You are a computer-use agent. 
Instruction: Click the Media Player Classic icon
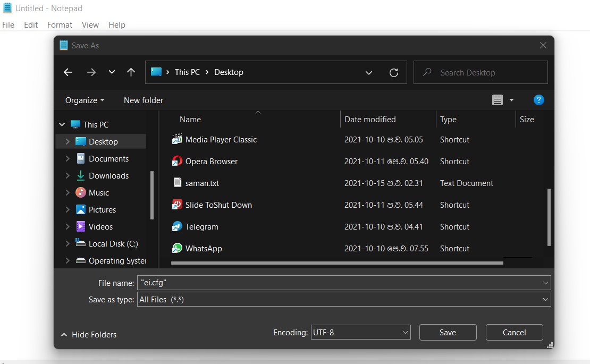pyautogui.click(x=177, y=140)
